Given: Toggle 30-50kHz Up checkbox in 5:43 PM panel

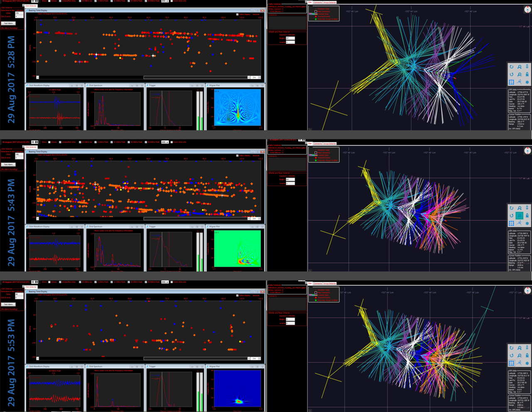Looking at the screenshot, I should 80,142.
